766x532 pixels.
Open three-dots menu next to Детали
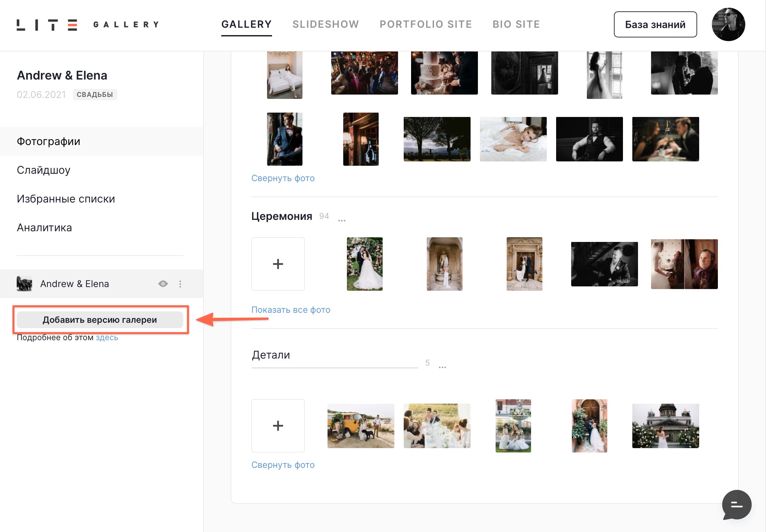coord(442,367)
